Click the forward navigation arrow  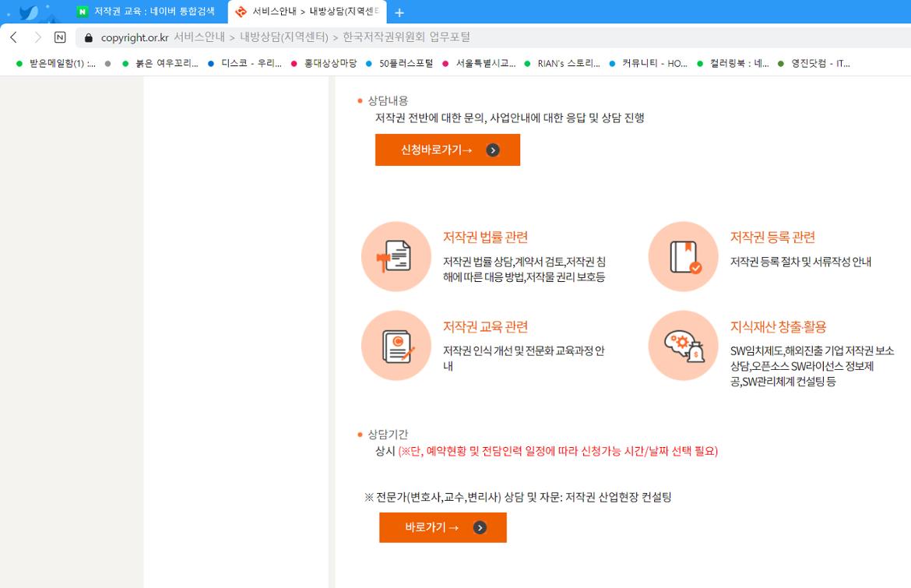coord(37,37)
